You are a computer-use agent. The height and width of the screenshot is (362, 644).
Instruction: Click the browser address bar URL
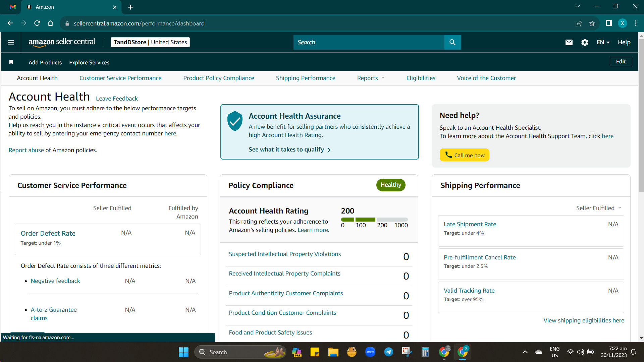point(139,23)
